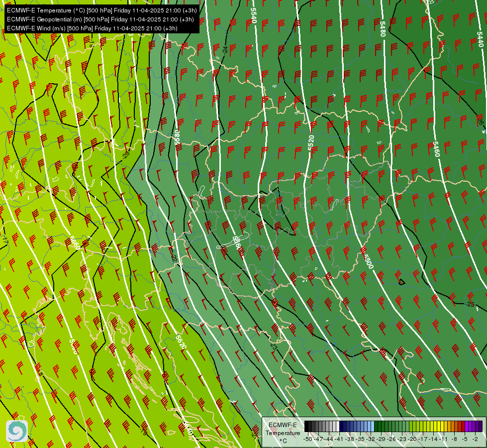
Task: Select the ECMWF-E Geopotential 500 hPa title line
Action: click(x=100, y=19)
